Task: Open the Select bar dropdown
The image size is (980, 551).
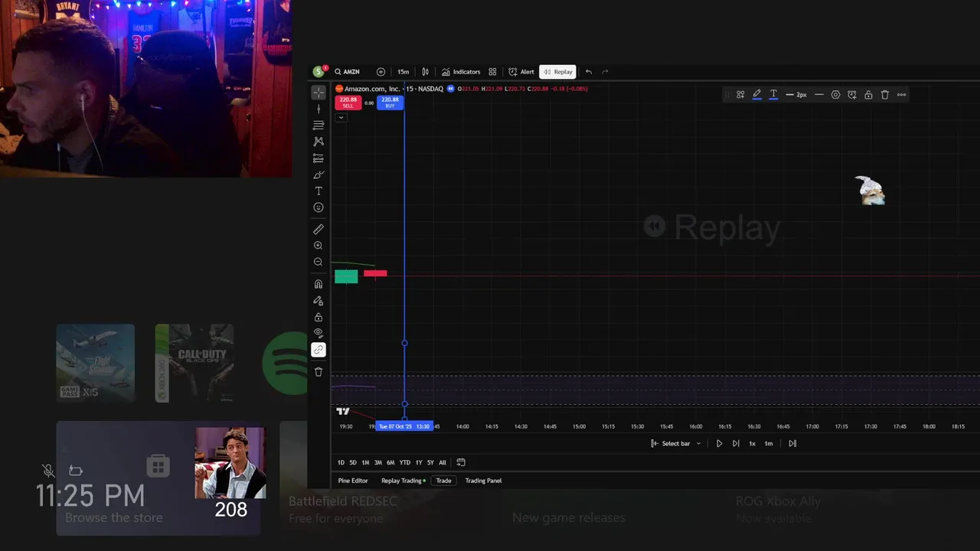Action: pyautogui.click(x=676, y=444)
